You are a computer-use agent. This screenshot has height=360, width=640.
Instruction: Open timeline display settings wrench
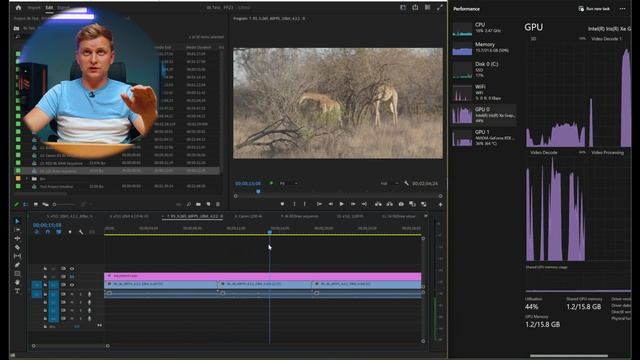[81, 232]
